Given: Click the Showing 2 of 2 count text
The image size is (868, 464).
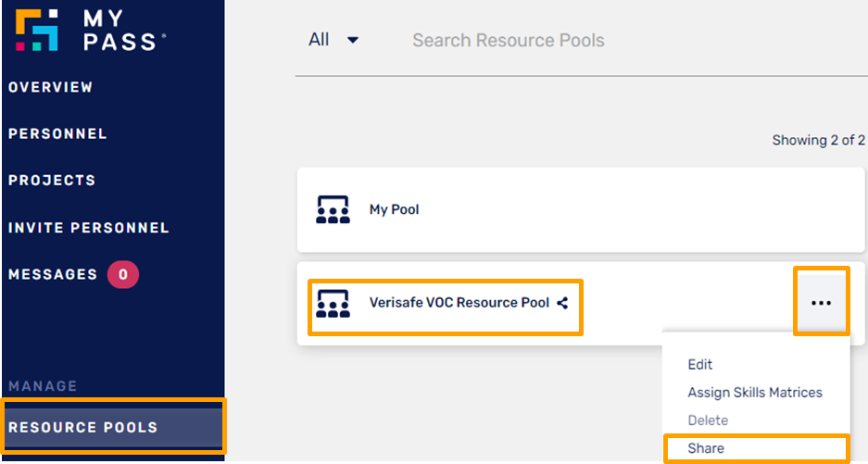Looking at the screenshot, I should 818,141.
